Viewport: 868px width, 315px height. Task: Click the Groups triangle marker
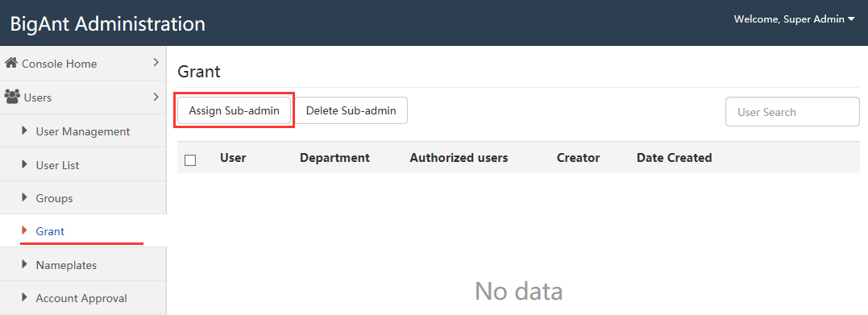[24, 197]
